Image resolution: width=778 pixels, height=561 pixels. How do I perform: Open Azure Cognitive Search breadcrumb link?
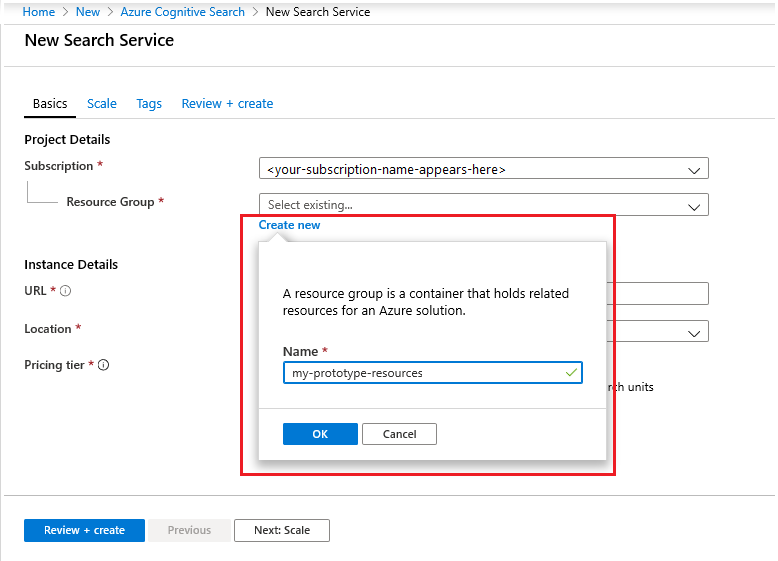(x=182, y=12)
